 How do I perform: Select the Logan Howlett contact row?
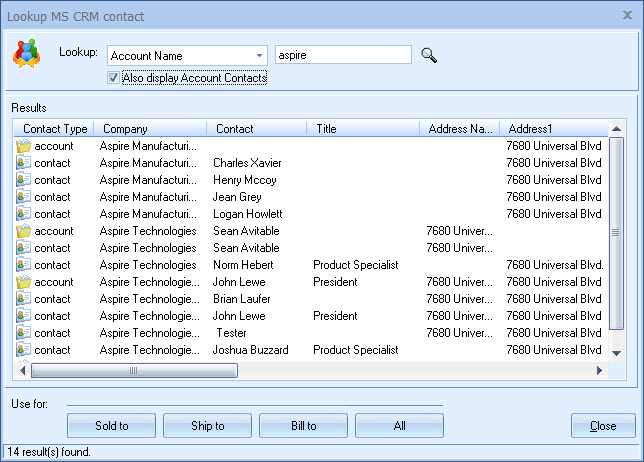pos(246,214)
